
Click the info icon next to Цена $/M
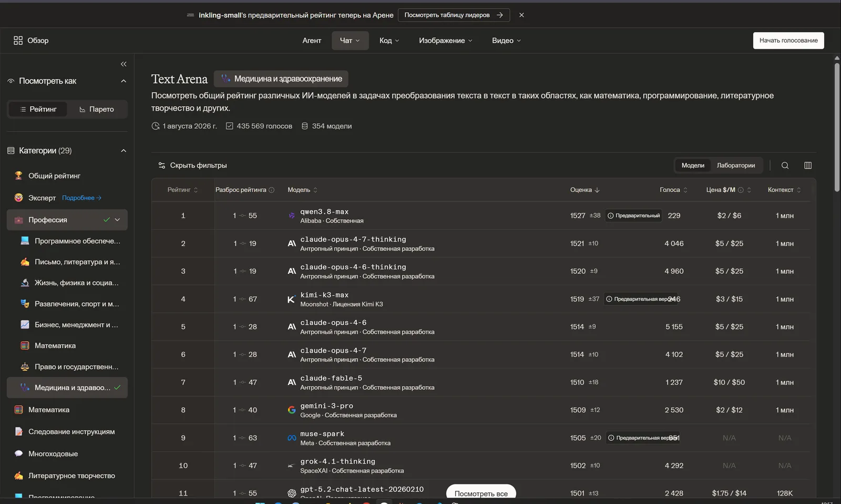[x=741, y=190]
